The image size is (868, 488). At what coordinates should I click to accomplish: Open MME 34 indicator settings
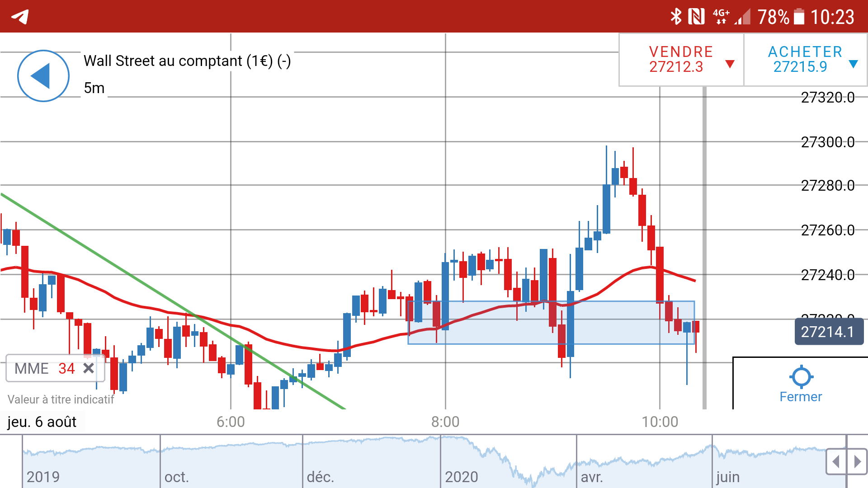point(44,368)
